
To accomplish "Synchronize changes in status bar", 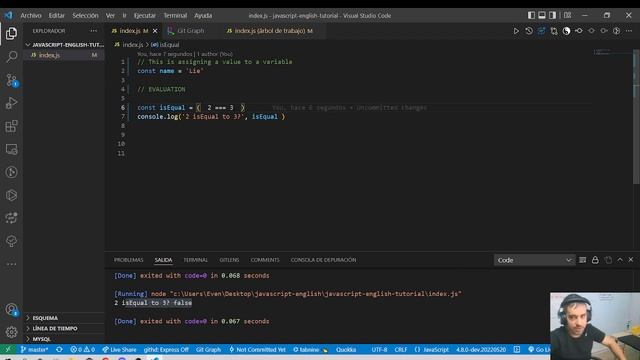I will pyautogui.click(x=60, y=350).
